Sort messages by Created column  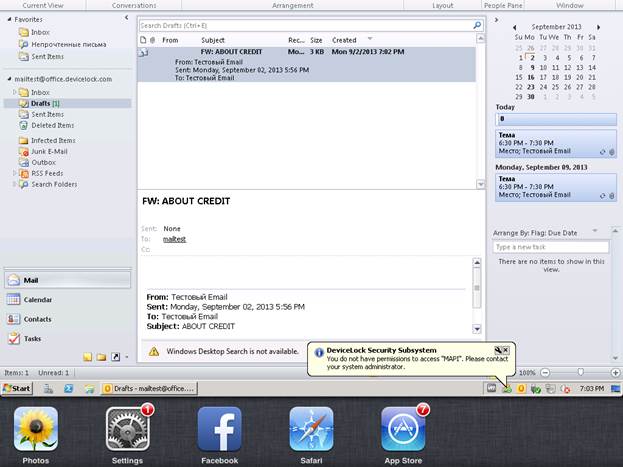coord(345,40)
